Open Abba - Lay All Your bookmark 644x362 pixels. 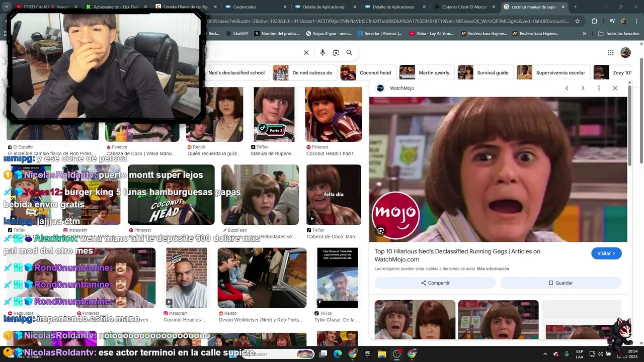(431, 34)
